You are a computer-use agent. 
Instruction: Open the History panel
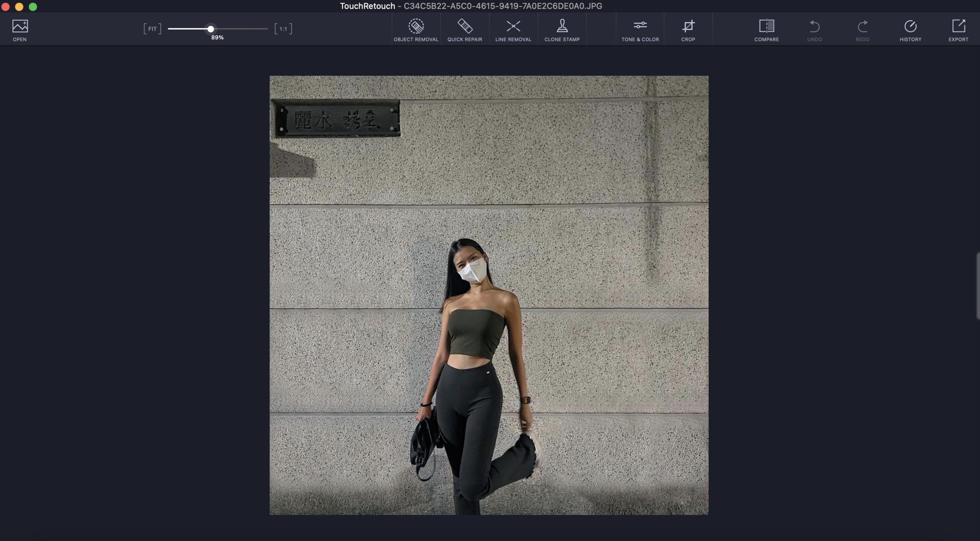(x=910, y=30)
